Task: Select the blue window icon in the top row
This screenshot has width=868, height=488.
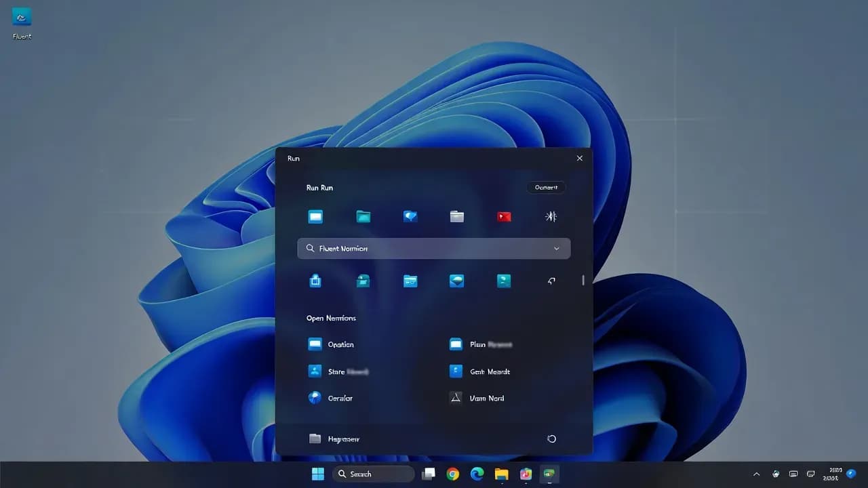Action: (315, 216)
